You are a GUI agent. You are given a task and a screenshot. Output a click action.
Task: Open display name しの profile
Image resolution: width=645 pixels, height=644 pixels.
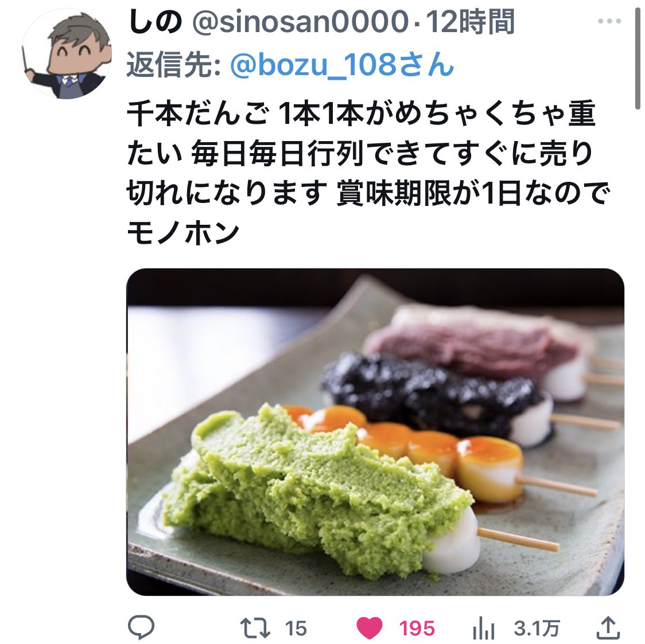pos(155,22)
